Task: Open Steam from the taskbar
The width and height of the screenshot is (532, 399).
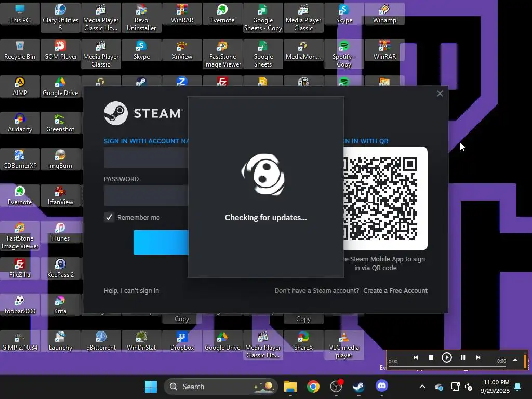Action: click(358, 387)
